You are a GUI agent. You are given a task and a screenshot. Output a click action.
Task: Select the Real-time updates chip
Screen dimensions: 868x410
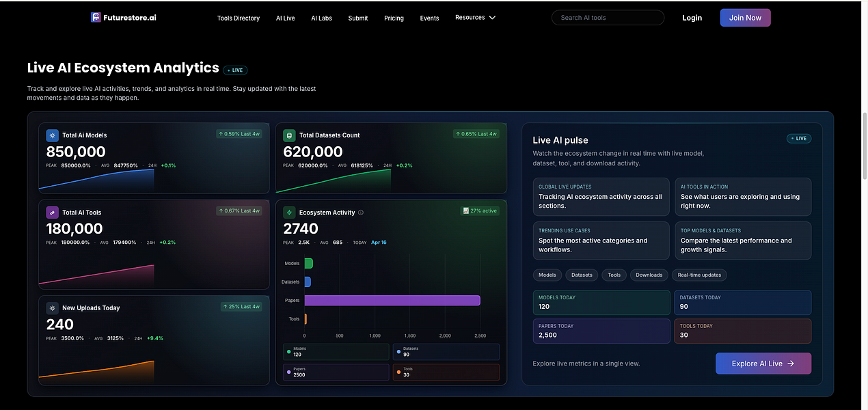699,275
